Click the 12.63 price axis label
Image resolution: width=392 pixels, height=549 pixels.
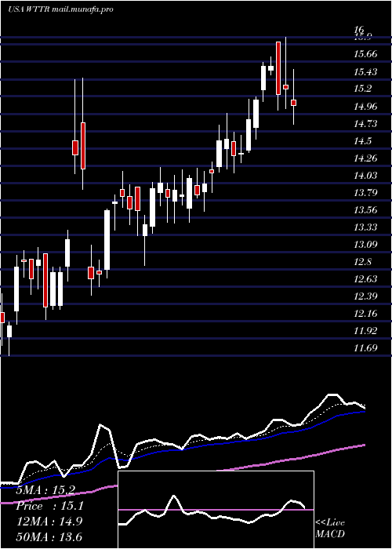click(366, 278)
